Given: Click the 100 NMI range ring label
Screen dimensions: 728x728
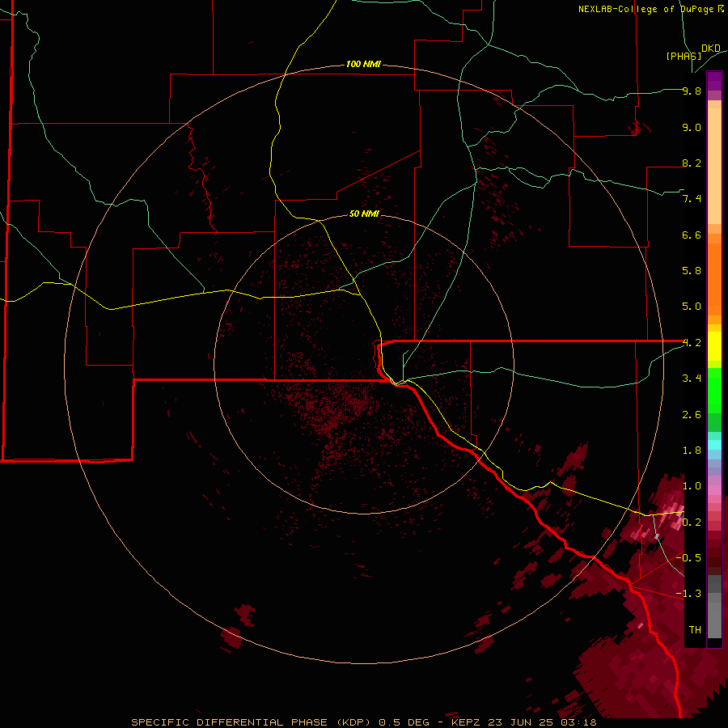Looking at the screenshot, I should click(x=363, y=64).
